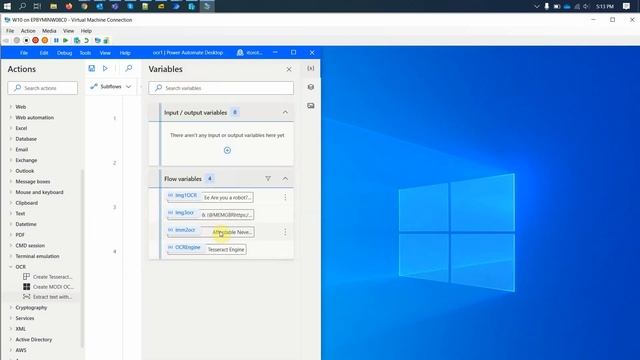Click the Tesseract Engine value box
Viewport: 640px width, 360px height.
pyautogui.click(x=226, y=249)
